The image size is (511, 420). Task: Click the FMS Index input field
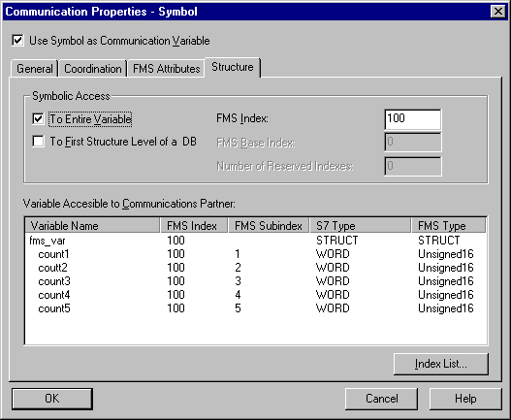[x=412, y=119]
